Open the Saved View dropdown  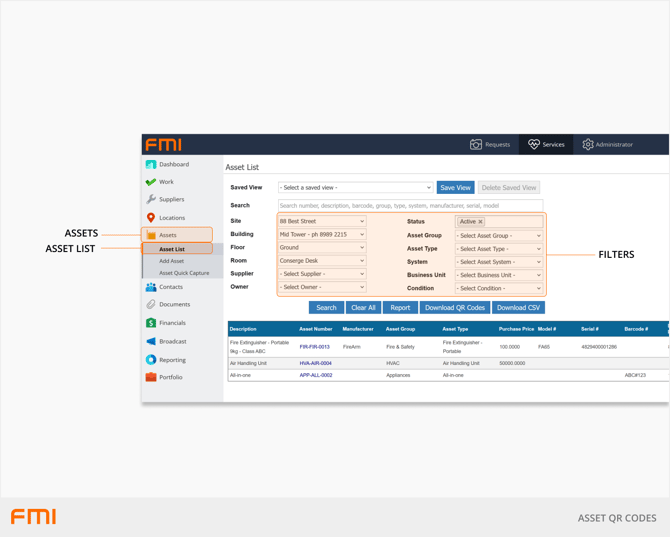pos(356,188)
